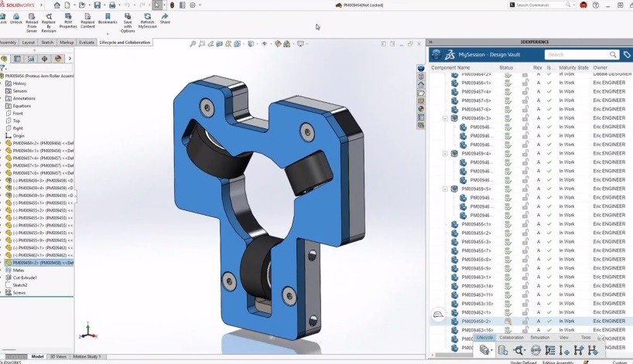Image resolution: width=633 pixels, height=364 pixels.
Task: Collapse PM009459<3> in Design Vault tree
Action: click(445, 118)
